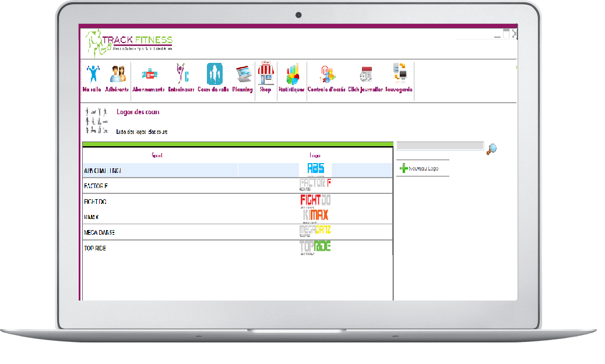Click the magnifying glass search icon

(x=491, y=149)
